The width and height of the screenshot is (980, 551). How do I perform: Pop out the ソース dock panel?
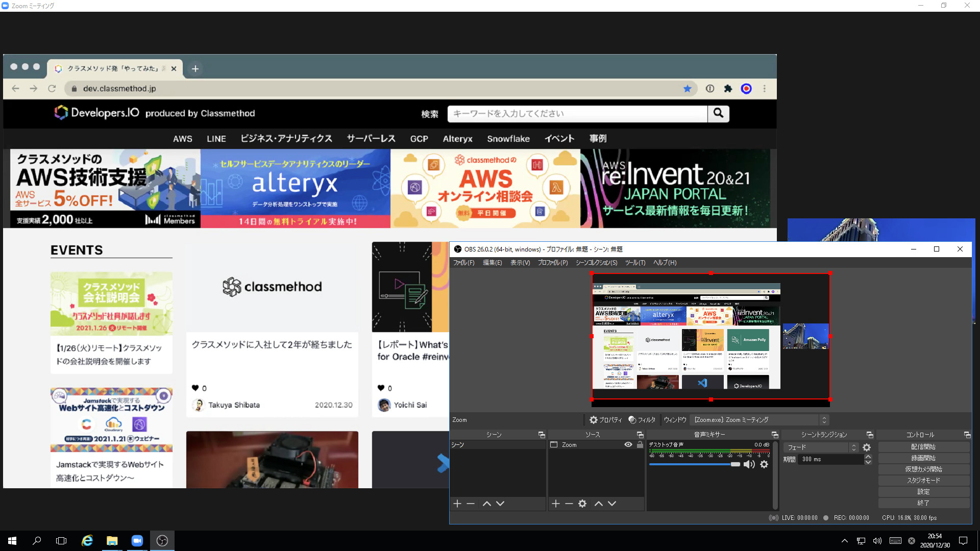640,435
